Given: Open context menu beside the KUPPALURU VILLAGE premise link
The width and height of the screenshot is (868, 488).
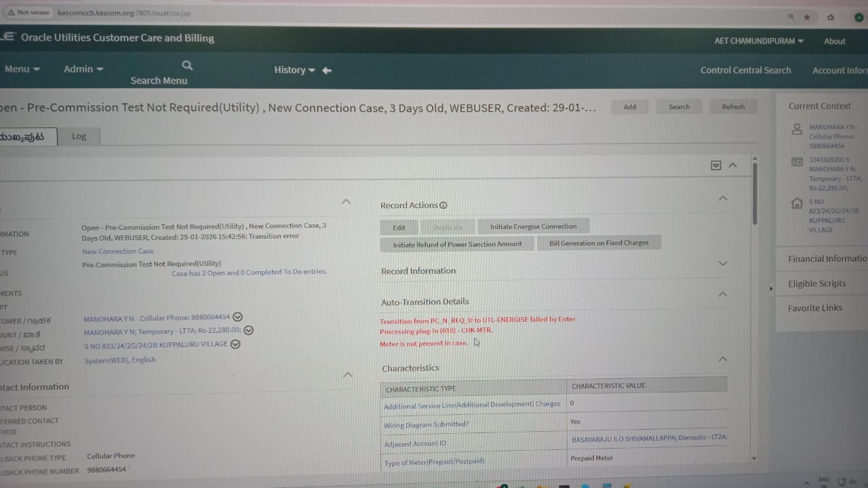Looking at the screenshot, I should click(235, 344).
